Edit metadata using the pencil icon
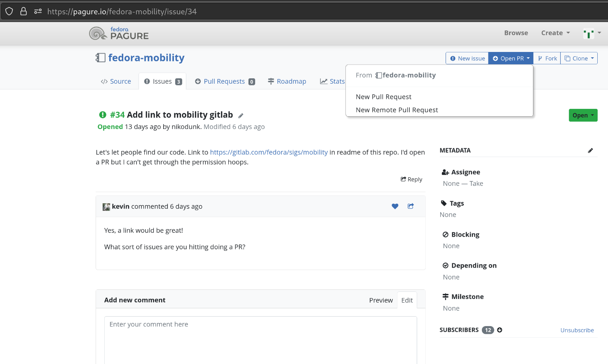608x364 pixels. coord(590,150)
